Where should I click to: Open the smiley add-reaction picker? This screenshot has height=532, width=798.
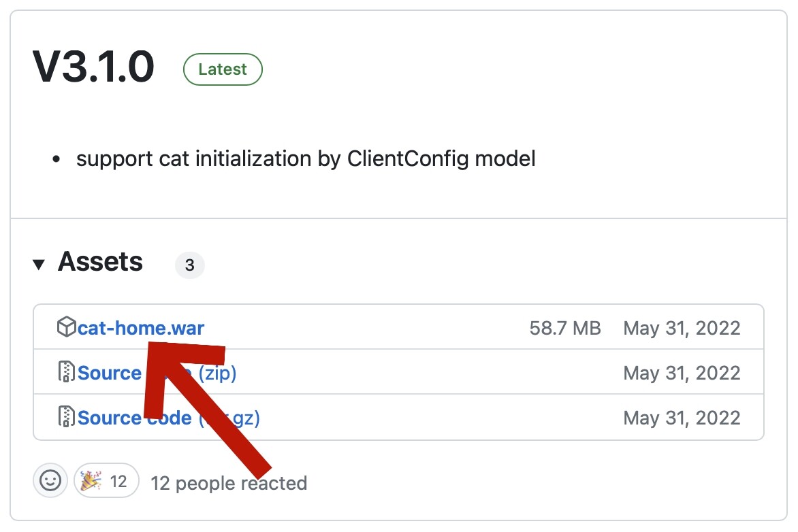point(50,482)
